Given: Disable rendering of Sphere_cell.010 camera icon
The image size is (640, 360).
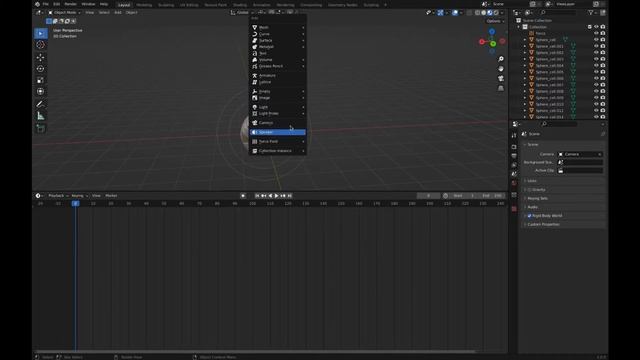Looking at the screenshot, I should point(603,104).
